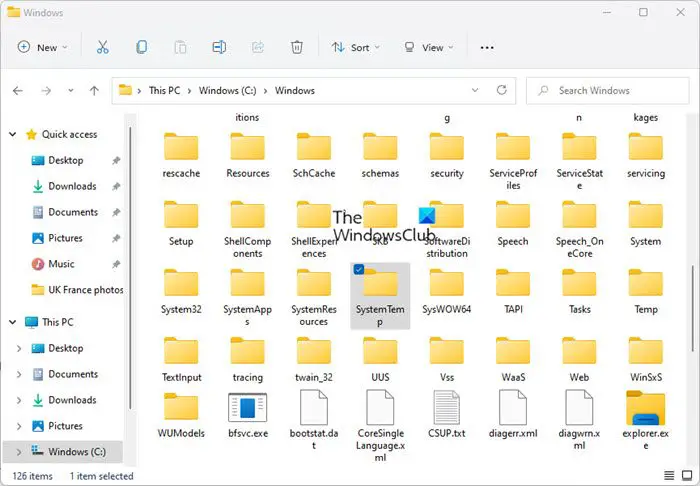Click the Paste clipboard icon
700x486 pixels.
(x=180, y=47)
